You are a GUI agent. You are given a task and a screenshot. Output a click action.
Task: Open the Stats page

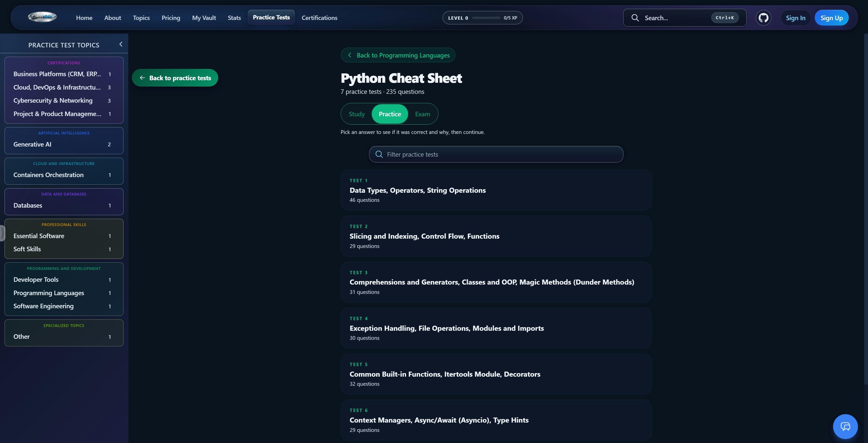click(x=234, y=18)
